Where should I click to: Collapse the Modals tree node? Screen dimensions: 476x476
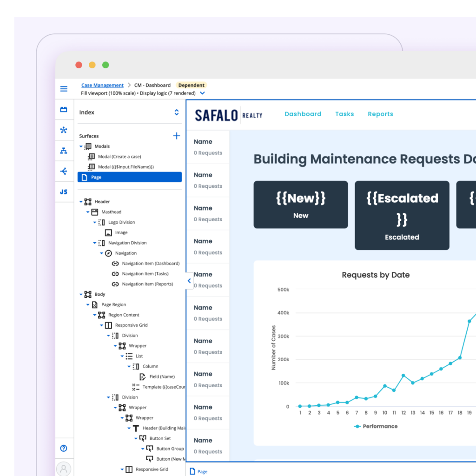click(81, 146)
